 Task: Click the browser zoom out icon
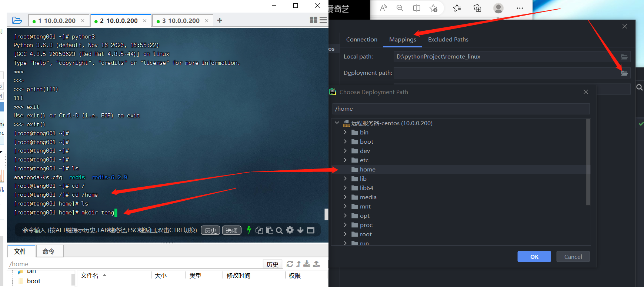click(x=400, y=8)
